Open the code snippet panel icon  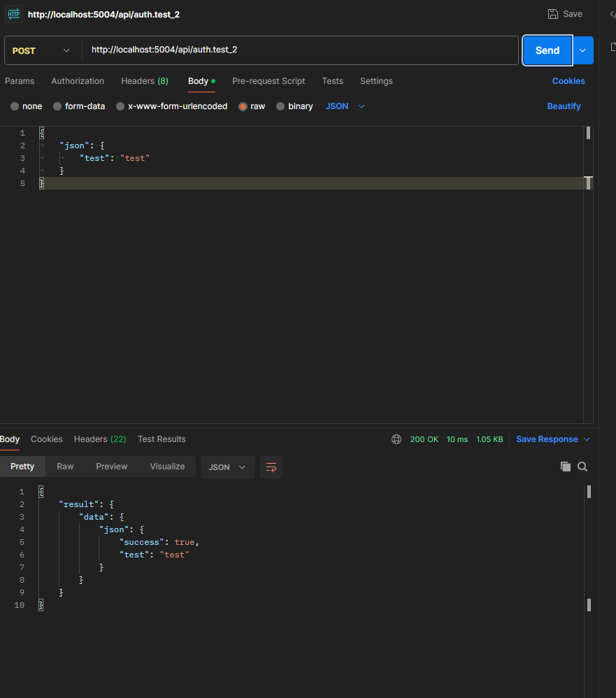coord(613,14)
